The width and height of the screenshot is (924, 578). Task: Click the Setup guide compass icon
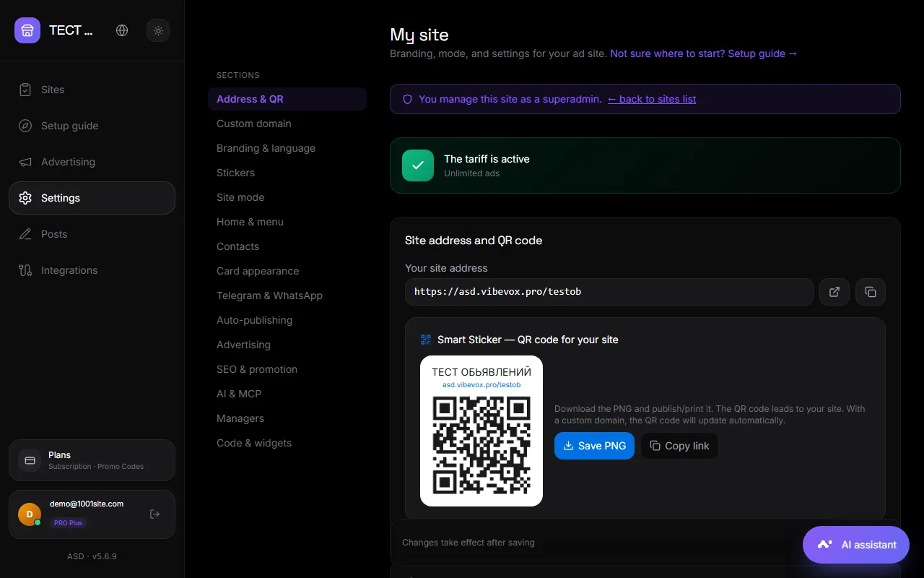[25, 126]
